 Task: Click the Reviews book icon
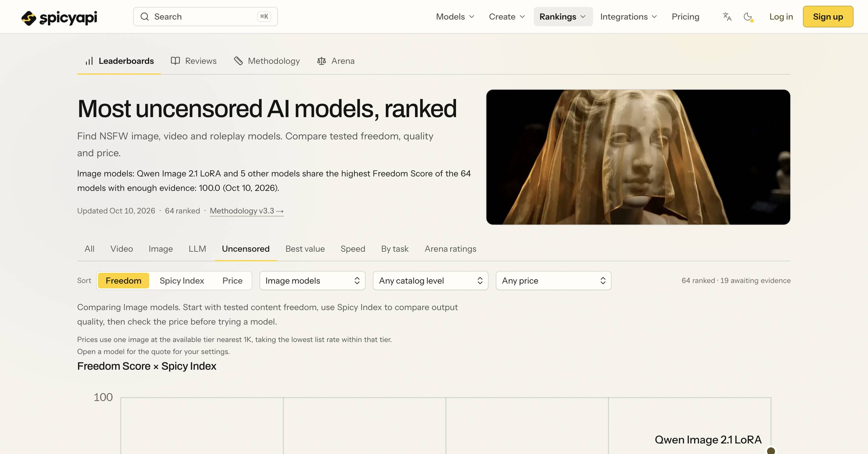[175, 61]
